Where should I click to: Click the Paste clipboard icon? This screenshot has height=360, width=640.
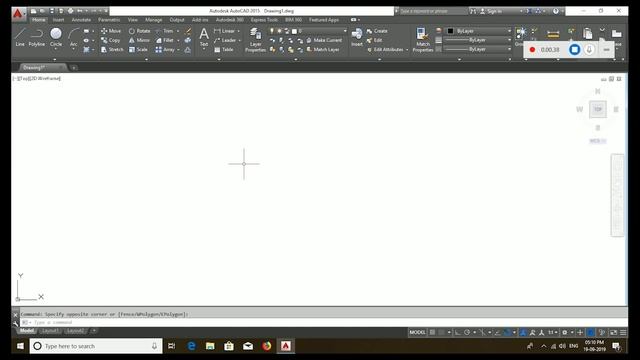[588, 33]
